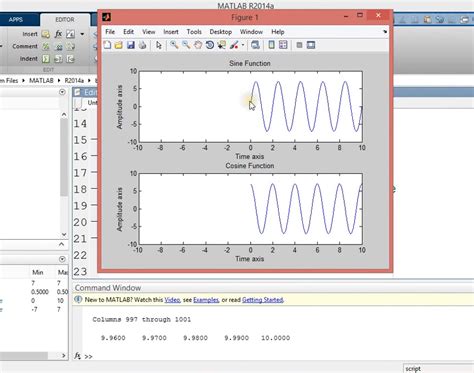Click the Command Window title bar
The height and width of the screenshot is (373, 474).
273,288
